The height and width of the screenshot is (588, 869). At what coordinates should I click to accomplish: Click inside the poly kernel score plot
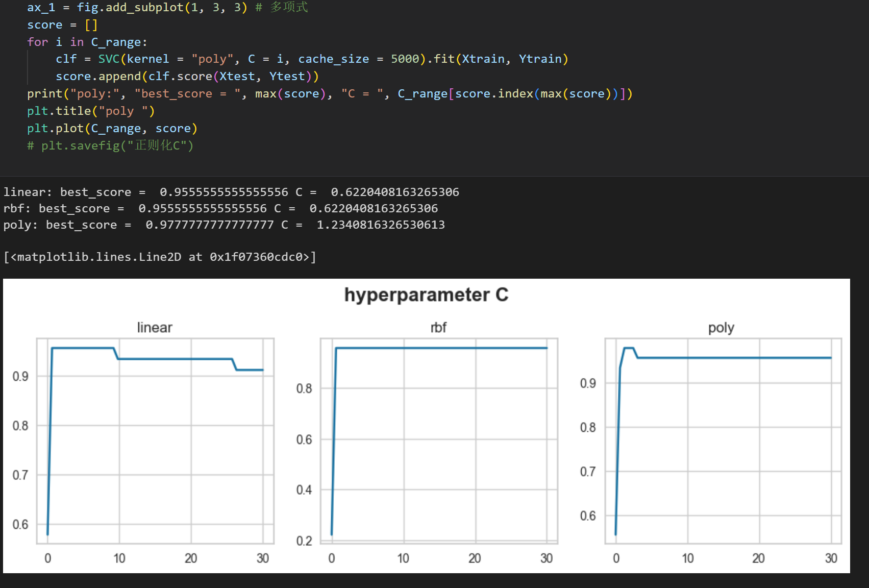click(723, 441)
